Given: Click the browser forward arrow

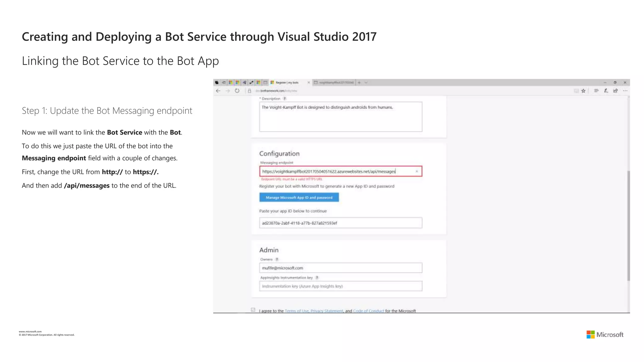Looking at the screenshot, I should click(x=228, y=91).
